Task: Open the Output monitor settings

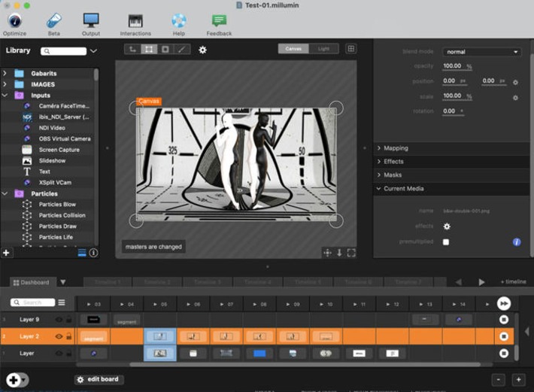Action: 91,24
